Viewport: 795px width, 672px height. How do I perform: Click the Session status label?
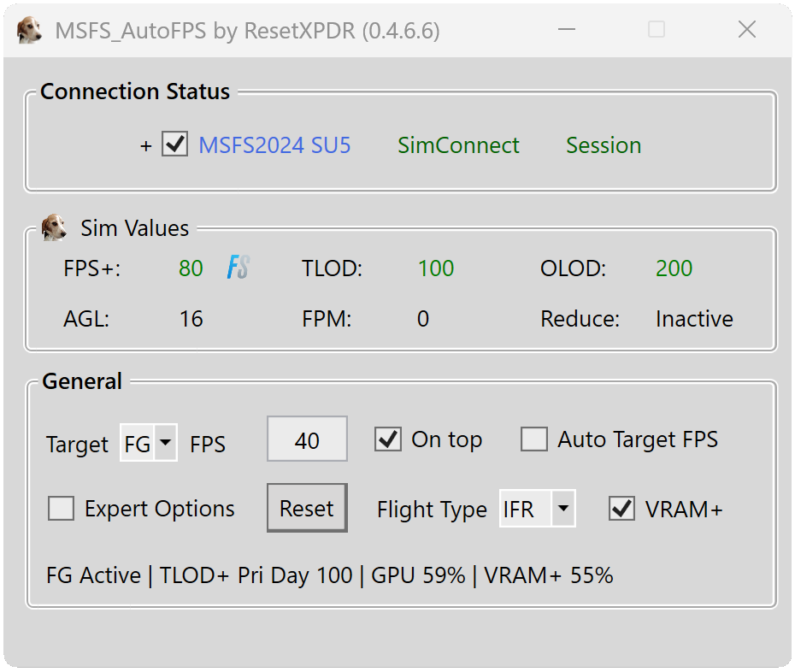[604, 145]
